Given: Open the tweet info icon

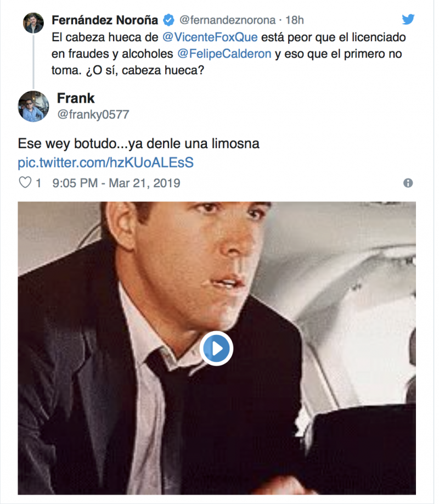Looking at the screenshot, I should coord(408,183).
